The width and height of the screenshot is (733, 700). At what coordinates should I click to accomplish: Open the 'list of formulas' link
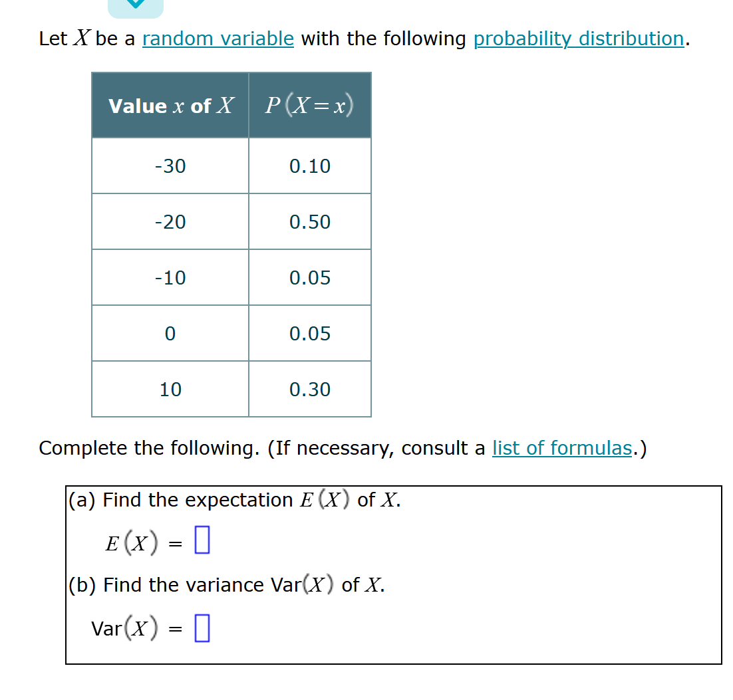[x=561, y=448]
